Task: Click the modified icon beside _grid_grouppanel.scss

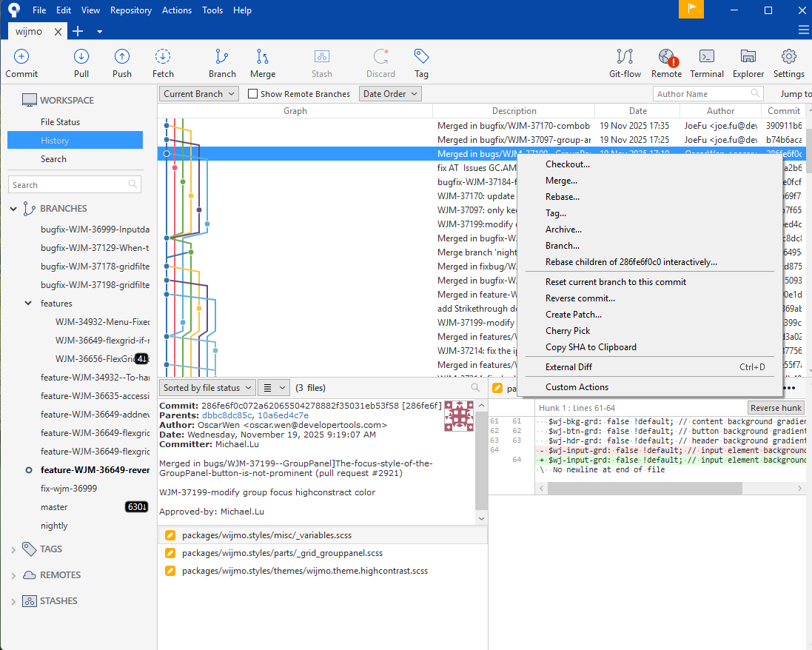Action: (170, 553)
